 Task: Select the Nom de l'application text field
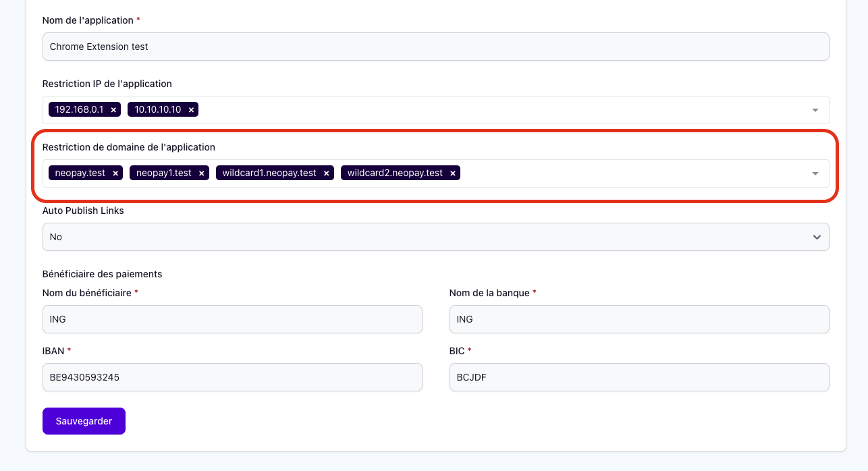435,47
